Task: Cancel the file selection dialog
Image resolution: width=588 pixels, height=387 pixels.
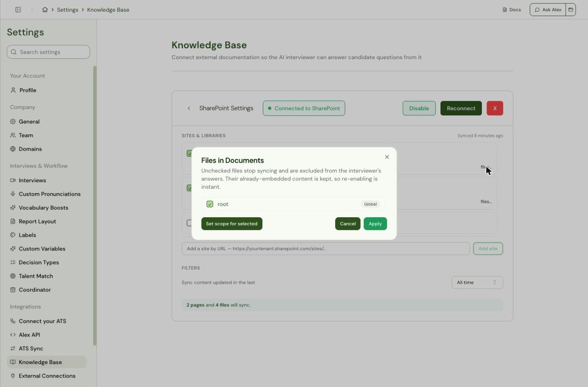Action: point(348,224)
